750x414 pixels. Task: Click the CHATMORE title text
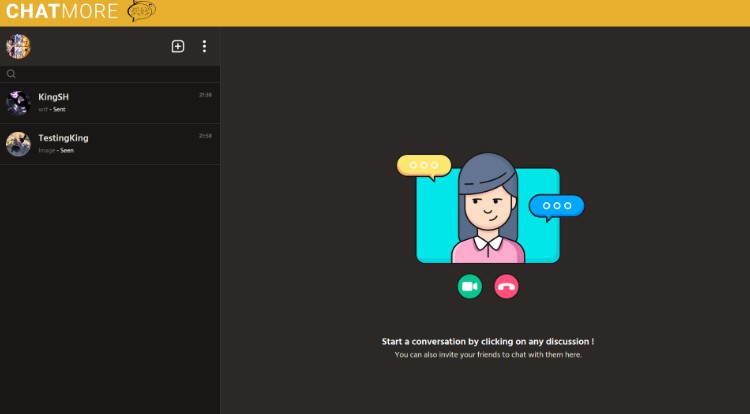click(x=62, y=12)
